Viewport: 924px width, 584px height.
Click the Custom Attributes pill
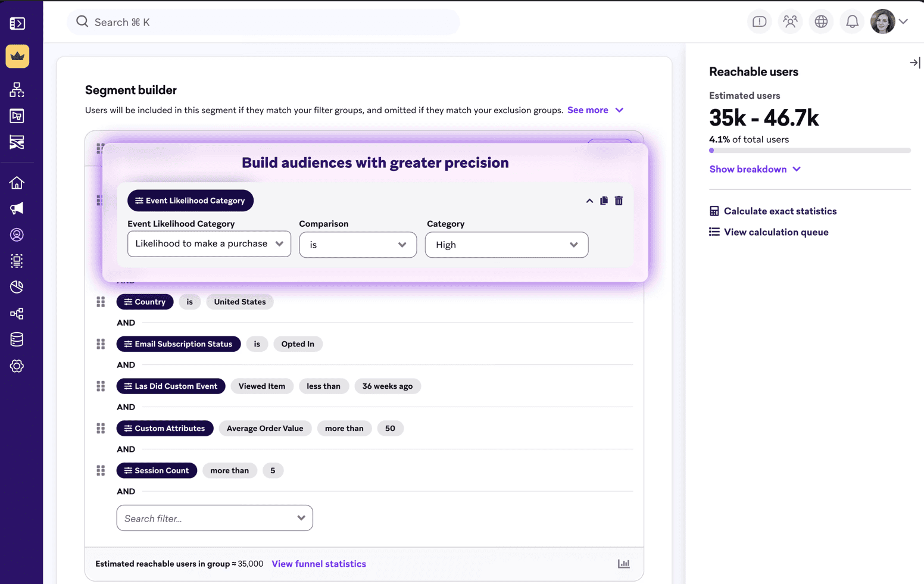[x=165, y=428]
